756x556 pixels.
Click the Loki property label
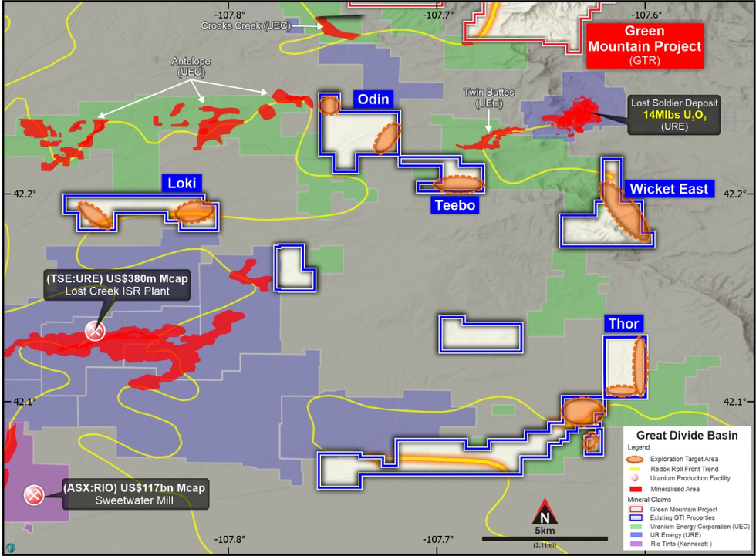click(183, 183)
